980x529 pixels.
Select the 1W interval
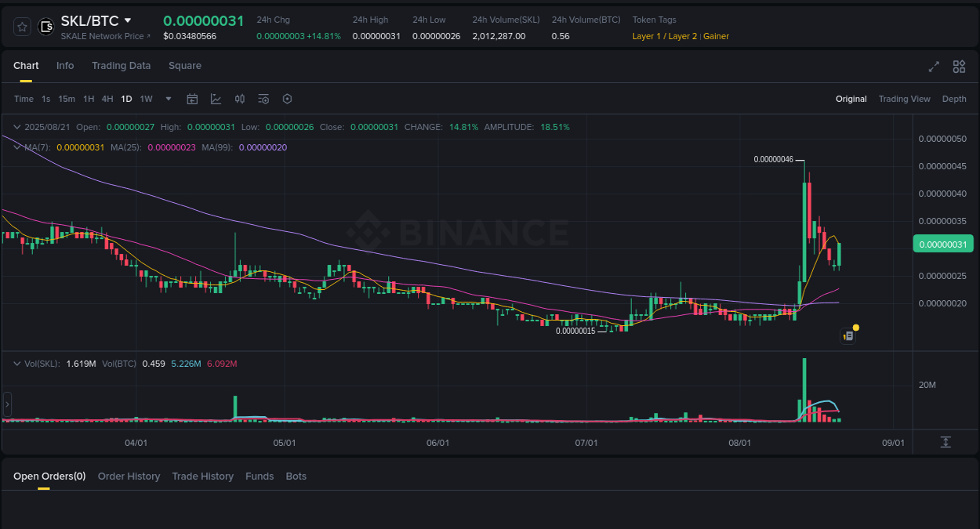click(146, 99)
